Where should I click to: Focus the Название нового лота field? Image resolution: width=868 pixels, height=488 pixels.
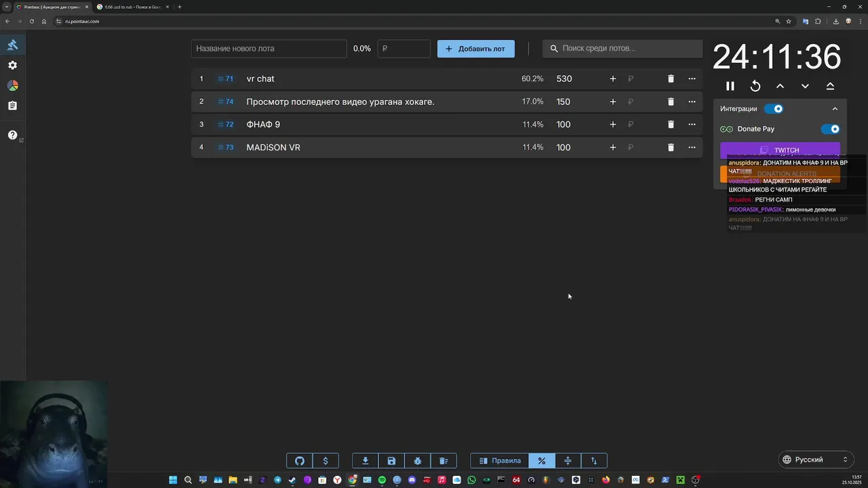(269, 49)
